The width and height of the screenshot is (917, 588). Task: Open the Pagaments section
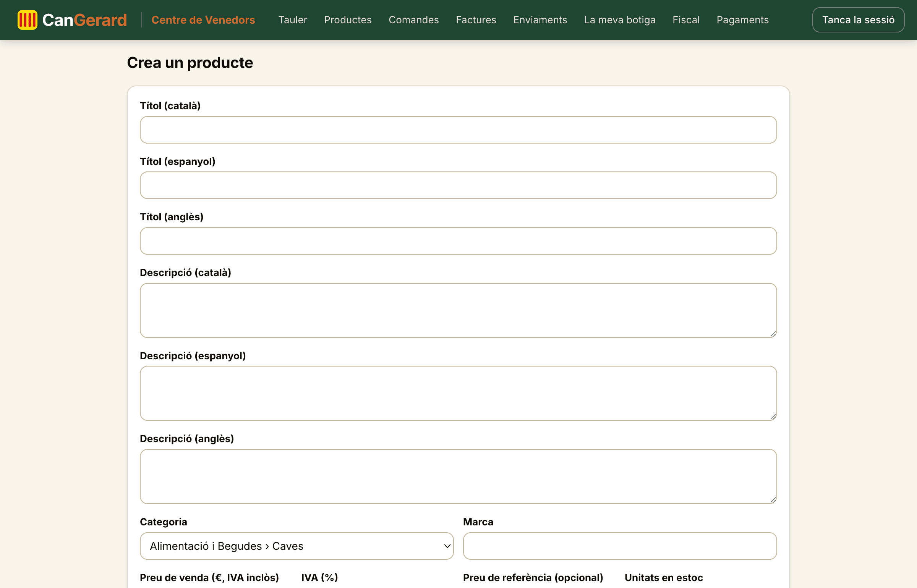pos(743,20)
